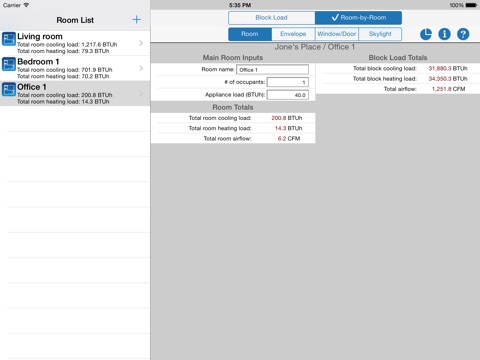The width and height of the screenshot is (480, 360).
Task: Expand Office 1 row chevron
Action: click(141, 94)
